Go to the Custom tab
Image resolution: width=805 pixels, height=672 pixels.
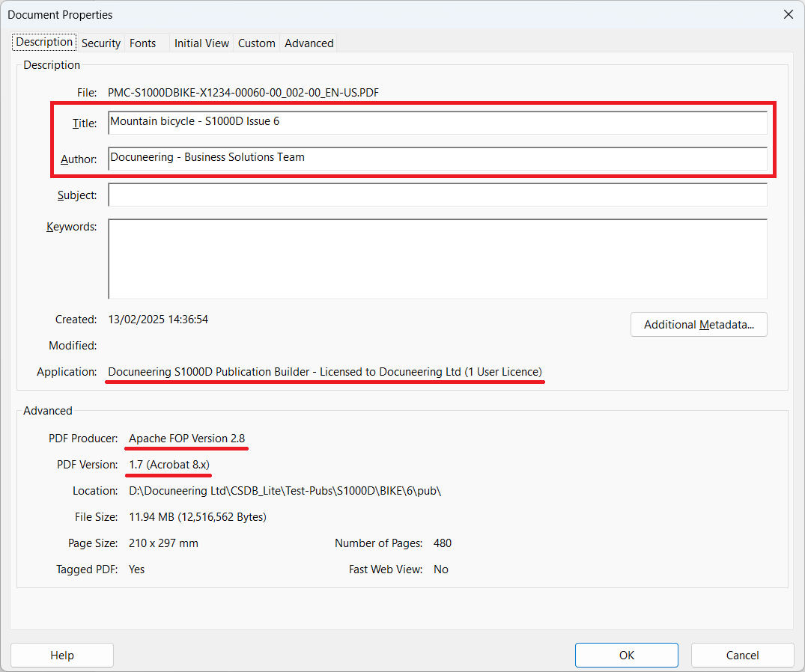coord(256,43)
